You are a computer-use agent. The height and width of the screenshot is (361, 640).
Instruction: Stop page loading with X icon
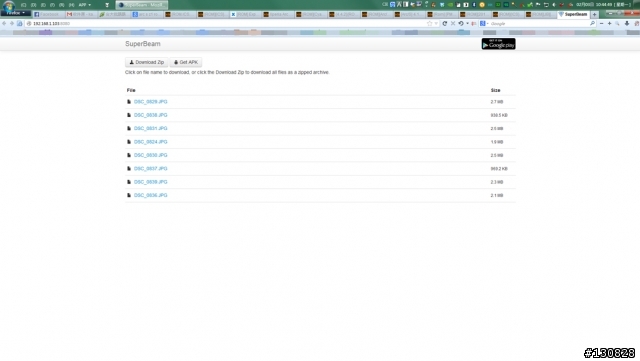(x=453, y=24)
